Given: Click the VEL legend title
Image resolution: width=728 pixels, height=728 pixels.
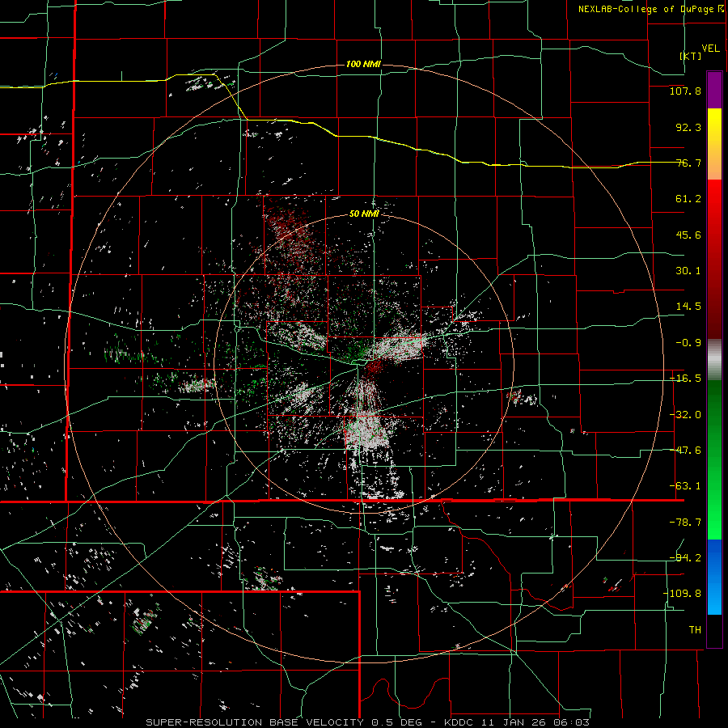Looking at the screenshot, I should point(710,49).
